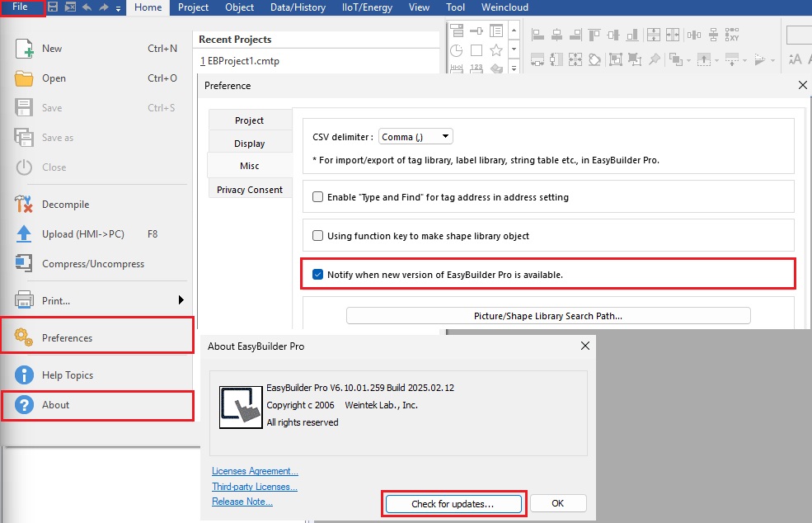Open the CSV delimiter dropdown
The image size is (812, 523).
(415, 137)
